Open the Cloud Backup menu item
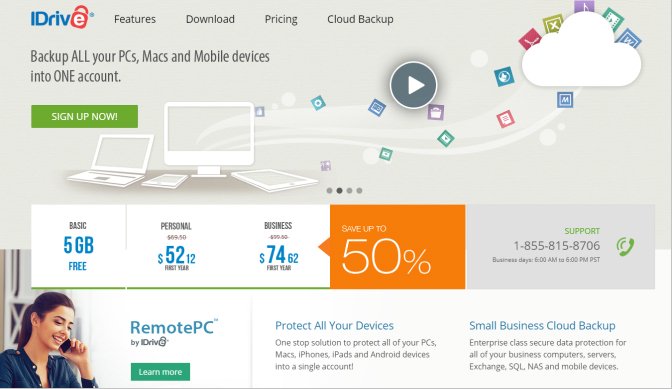The width and height of the screenshot is (672, 389). pos(360,19)
